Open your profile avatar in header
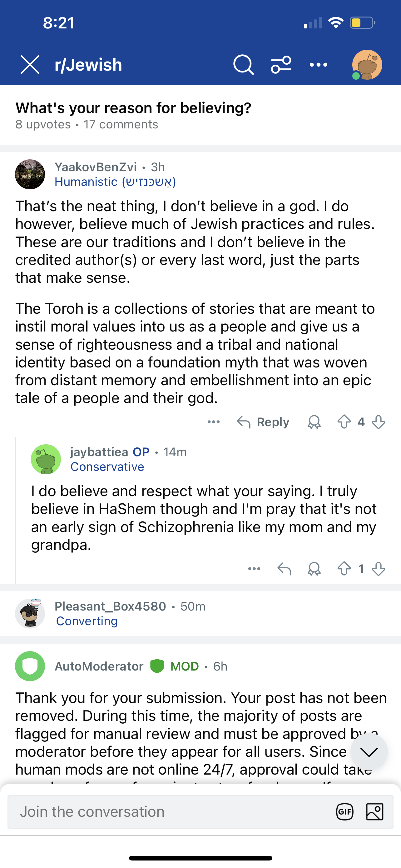Image resolution: width=401 pixels, height=868 pixels. coord(367,64)
